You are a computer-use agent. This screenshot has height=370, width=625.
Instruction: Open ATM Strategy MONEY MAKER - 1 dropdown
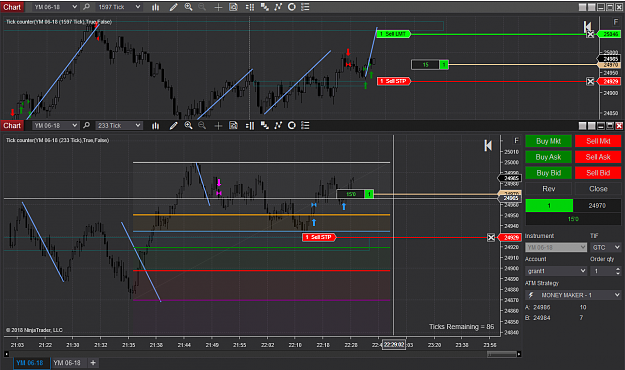click(x=573, y=295)
